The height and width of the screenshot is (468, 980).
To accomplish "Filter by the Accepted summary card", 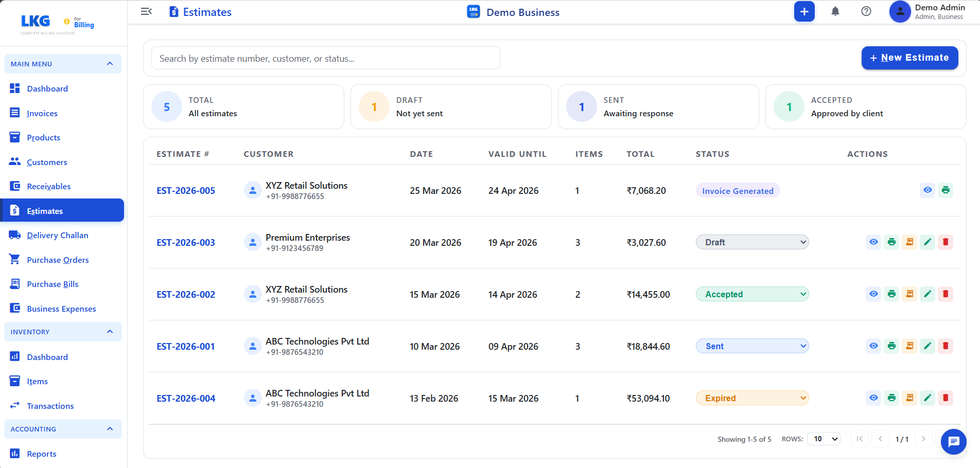I will [866, 106].
